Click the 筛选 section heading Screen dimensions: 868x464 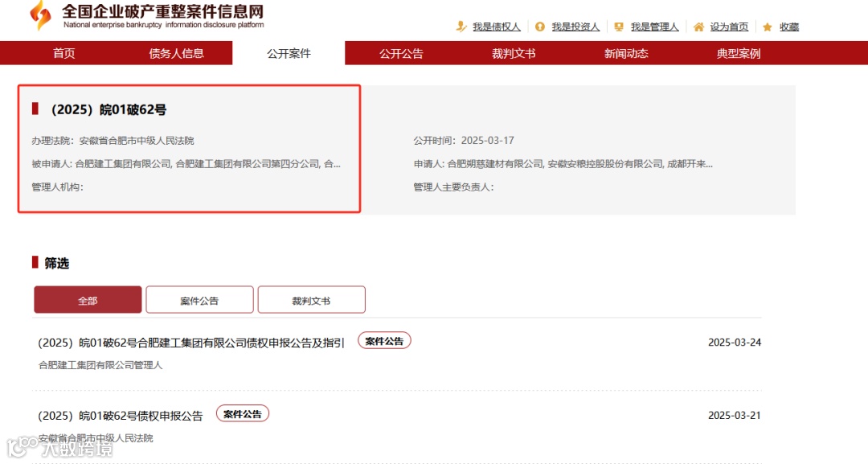[x=56, y=263]
